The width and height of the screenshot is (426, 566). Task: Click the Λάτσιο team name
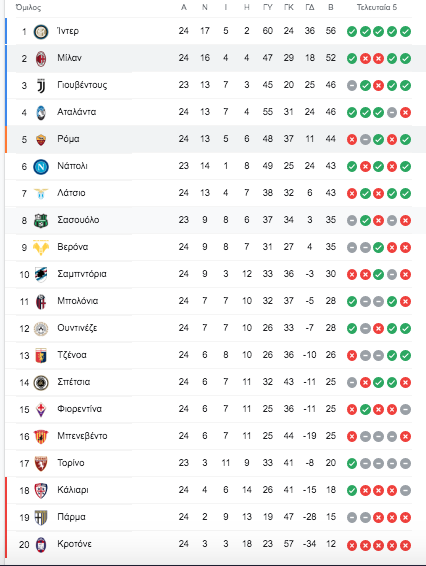(71, 193)
